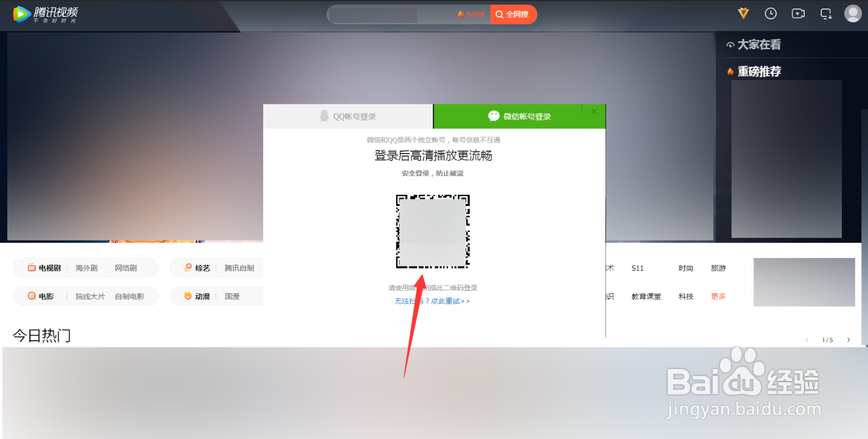Open the Tencent Video logo home link
This screenshot has height=439, width=868.
46,14
